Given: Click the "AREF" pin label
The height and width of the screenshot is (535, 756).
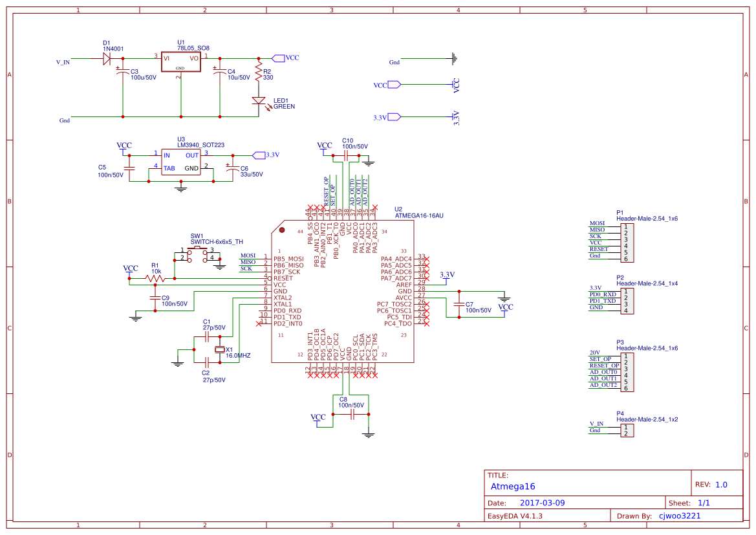Looking at the screenshot, I should tap(404, 285).
